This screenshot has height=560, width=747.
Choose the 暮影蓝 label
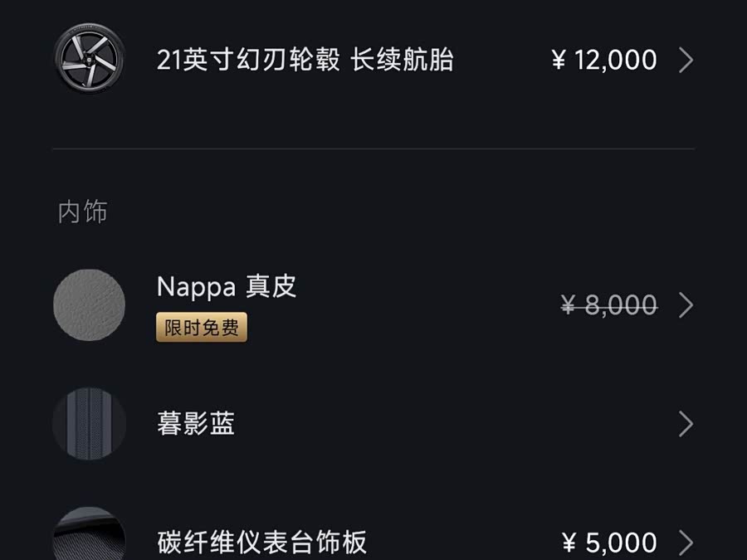pos(196,424)
